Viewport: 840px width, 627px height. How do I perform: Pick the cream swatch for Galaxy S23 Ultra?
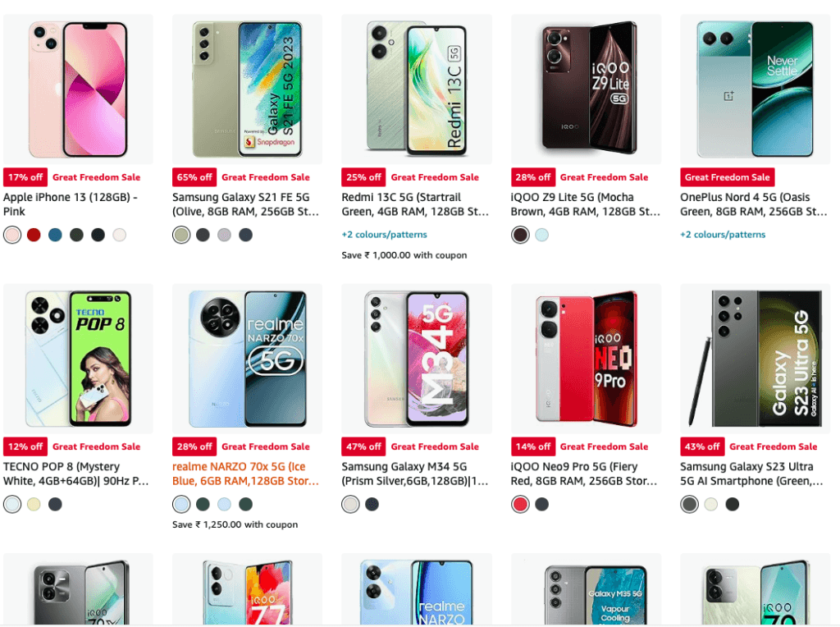(x=711, y=504)
